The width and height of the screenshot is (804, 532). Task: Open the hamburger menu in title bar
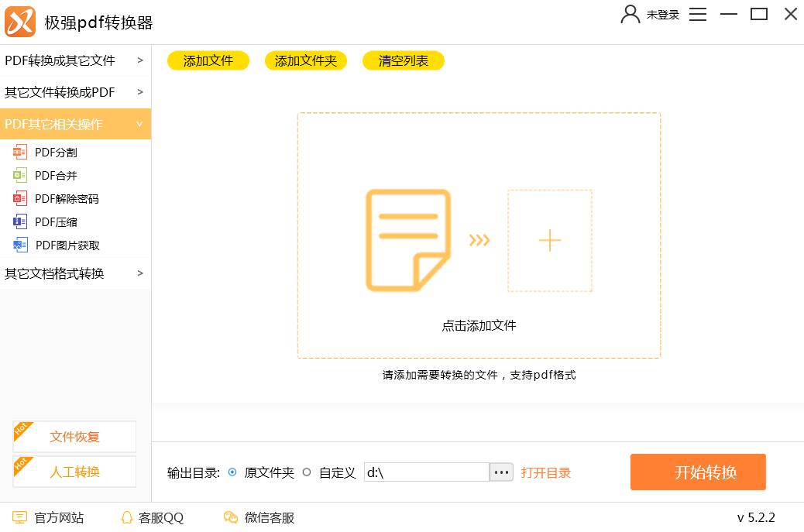pyautogui.click(x=698, y=15)
